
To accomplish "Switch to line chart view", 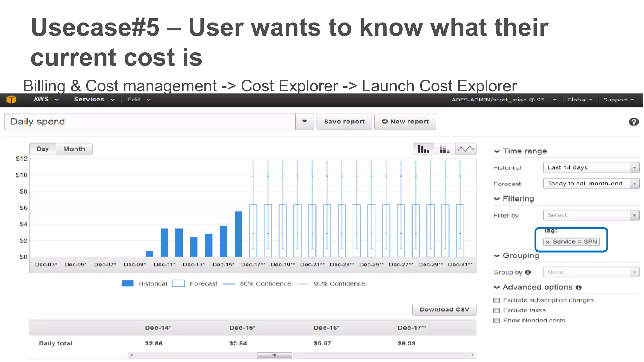I will [465, 149].
